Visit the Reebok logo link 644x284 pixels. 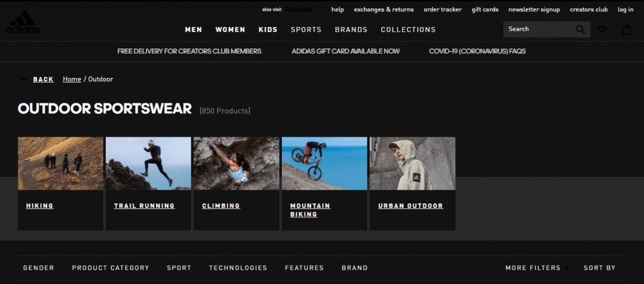(x=299, y=9)
